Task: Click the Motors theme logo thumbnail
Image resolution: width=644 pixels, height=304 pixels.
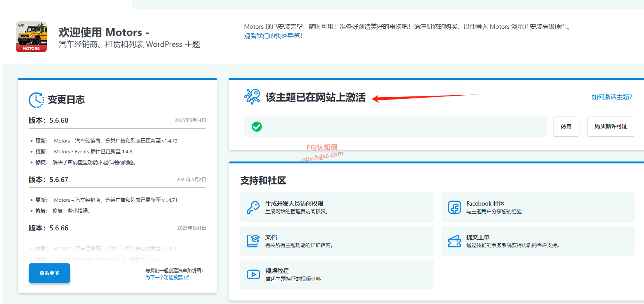Action: [x=31, y=37]
